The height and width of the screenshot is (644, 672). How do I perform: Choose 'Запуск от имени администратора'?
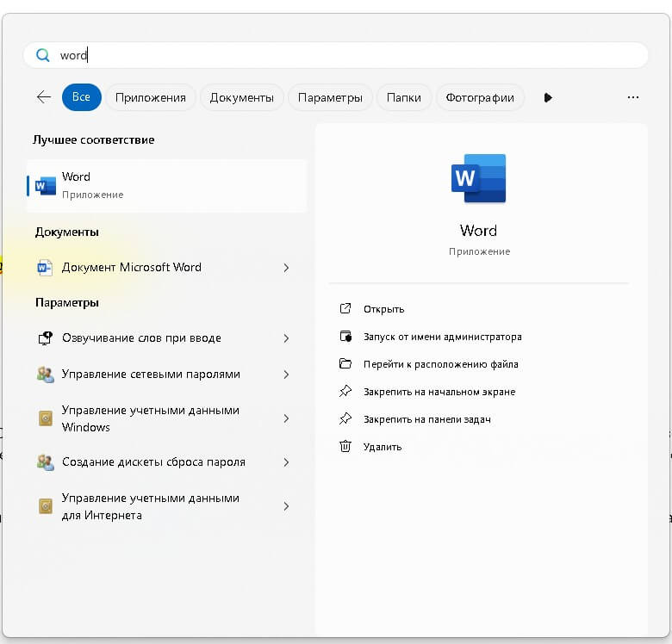pyautogui.click(x=443, y=337)
